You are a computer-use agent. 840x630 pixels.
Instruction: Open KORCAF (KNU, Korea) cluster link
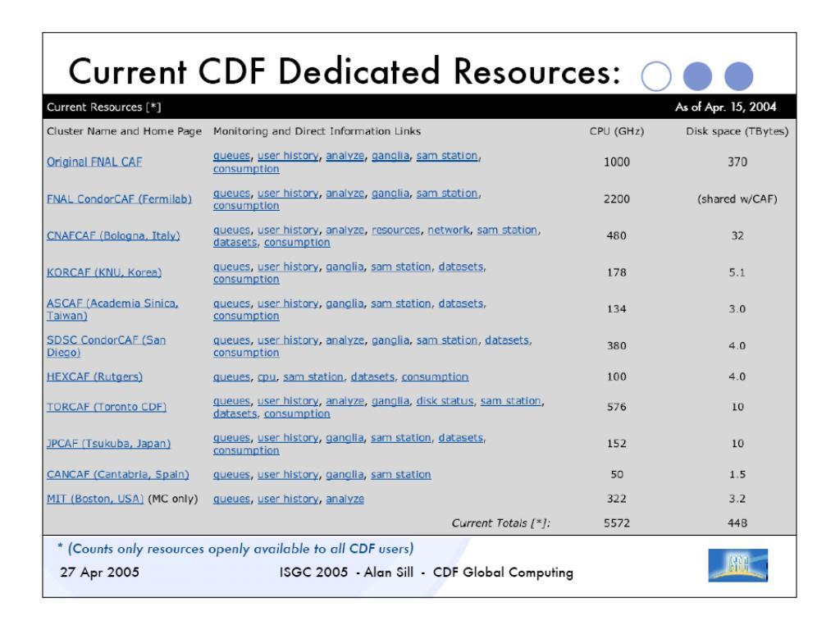pos(104,272)
